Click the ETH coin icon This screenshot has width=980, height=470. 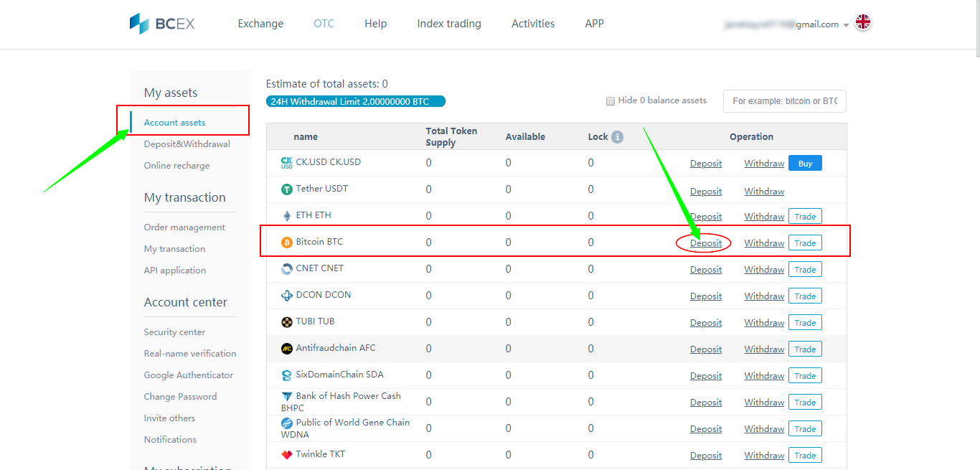[287, 216]
